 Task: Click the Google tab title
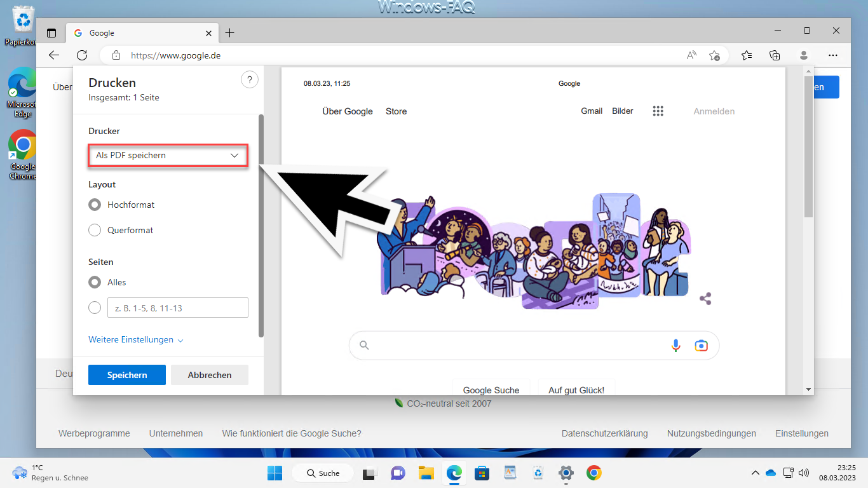tap(102, 33)
